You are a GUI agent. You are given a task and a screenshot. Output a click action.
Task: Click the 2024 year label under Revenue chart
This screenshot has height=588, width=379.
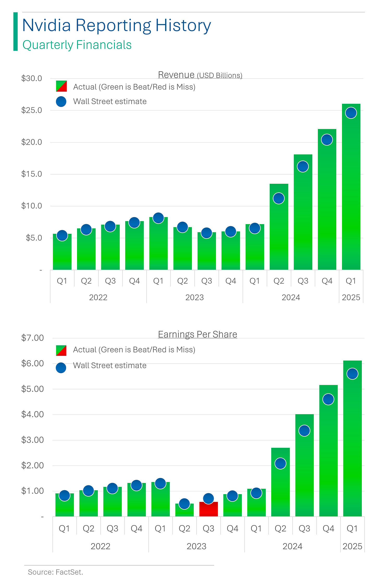291,297
